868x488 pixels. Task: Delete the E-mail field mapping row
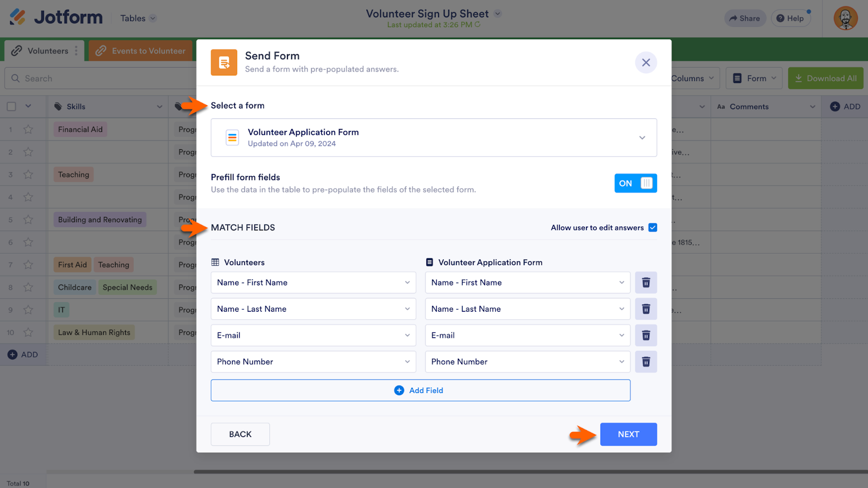click(646, 336)
